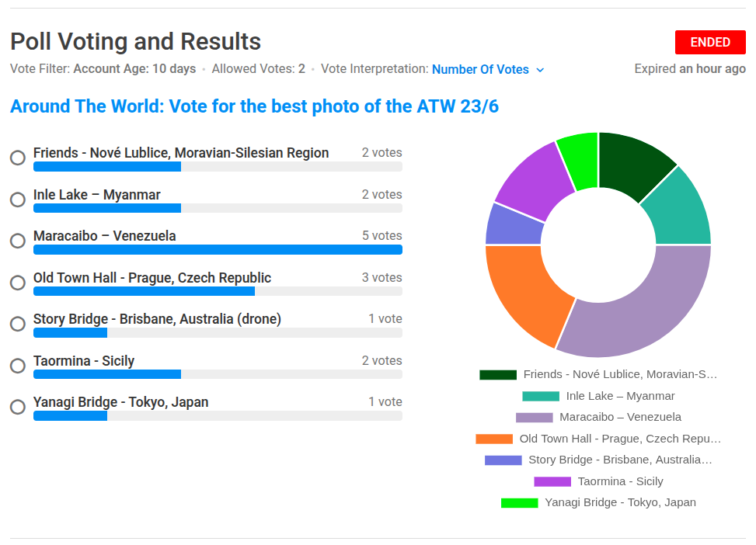Screen dimensions: 756x545
Task: Click the Maracaibo 5 votes progress bar
Action: click(x=218, y=250)
